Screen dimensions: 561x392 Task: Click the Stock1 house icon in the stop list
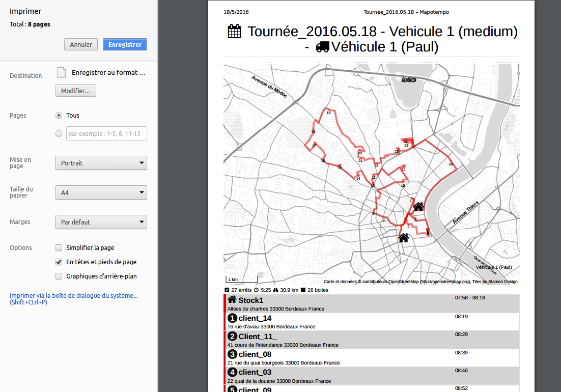[232, 299]
